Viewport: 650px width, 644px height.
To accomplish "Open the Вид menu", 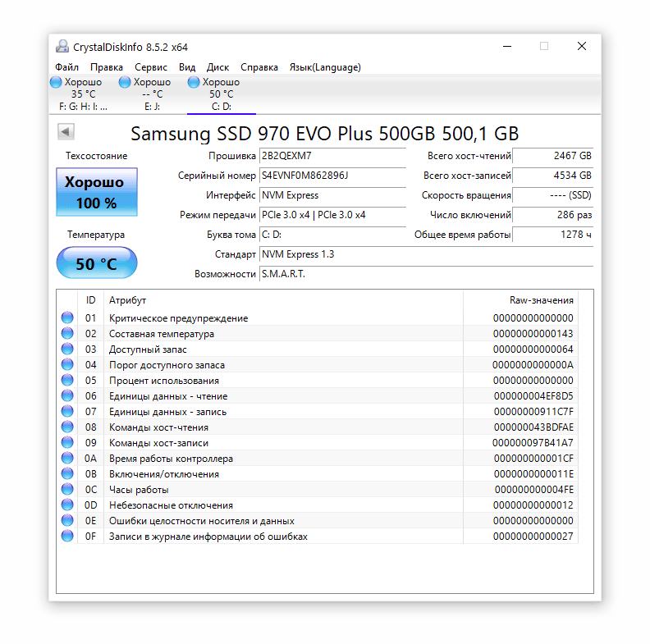I will pyautogui.click(x=187, y=67).
